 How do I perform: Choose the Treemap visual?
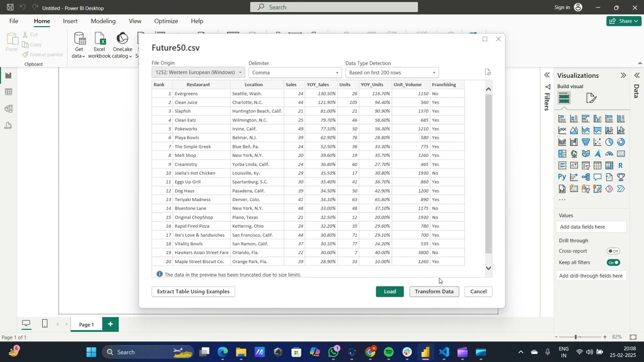pos(562,154)
